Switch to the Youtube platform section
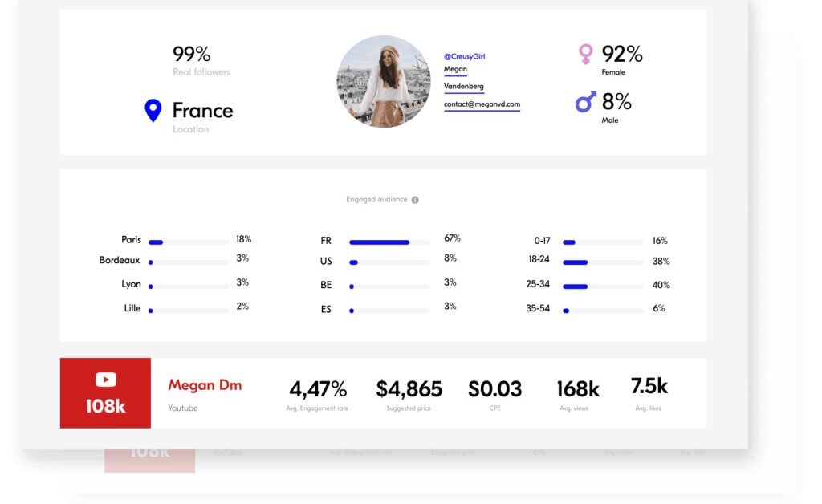The height and width of the screenshot is (504, 822). (x=181, y=408)
